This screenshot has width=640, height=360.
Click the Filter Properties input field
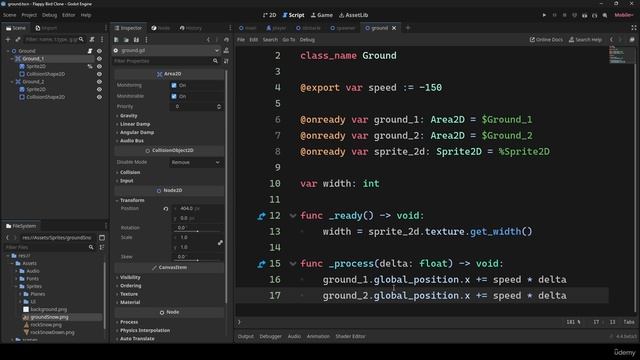(166, 61)
